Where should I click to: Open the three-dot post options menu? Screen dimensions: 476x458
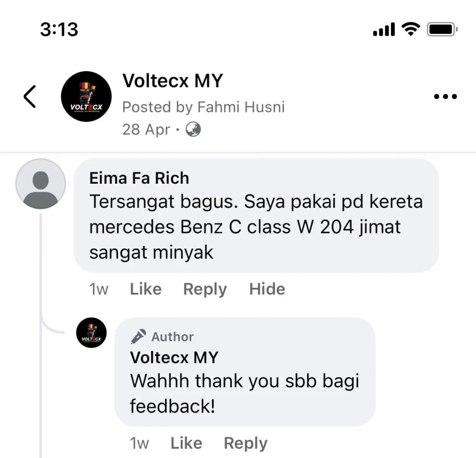445,97
